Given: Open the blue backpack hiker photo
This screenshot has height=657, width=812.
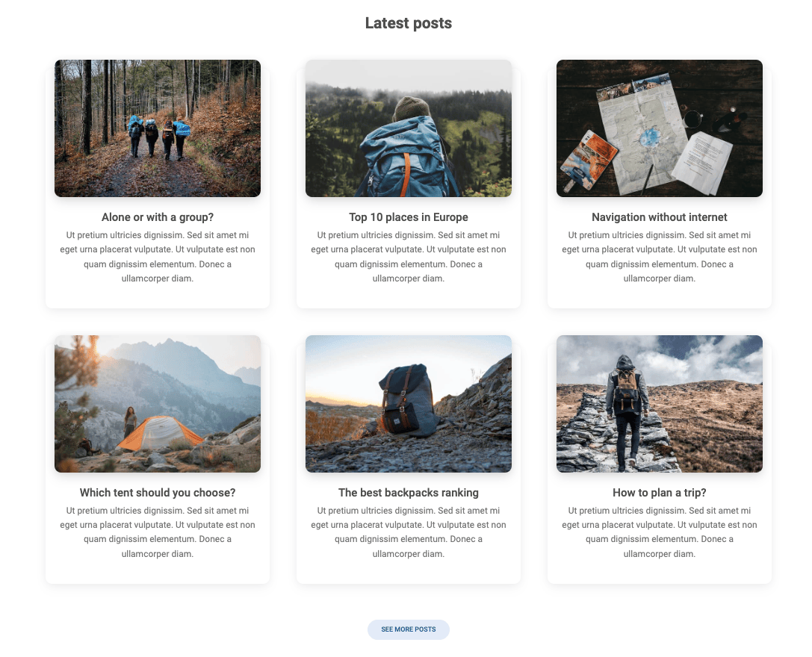Looking at the screenshot, I should [x=409, y=128].
